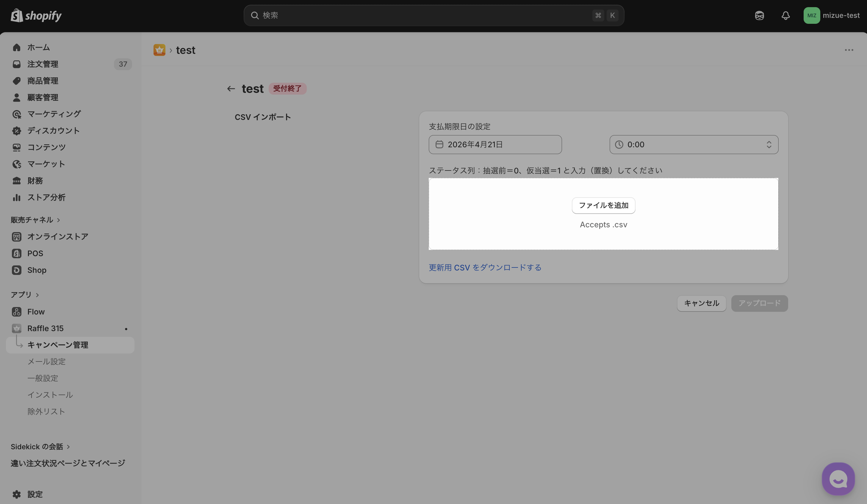Open メール設定 menu item
867x504 pixels.
tap(46, 361)
